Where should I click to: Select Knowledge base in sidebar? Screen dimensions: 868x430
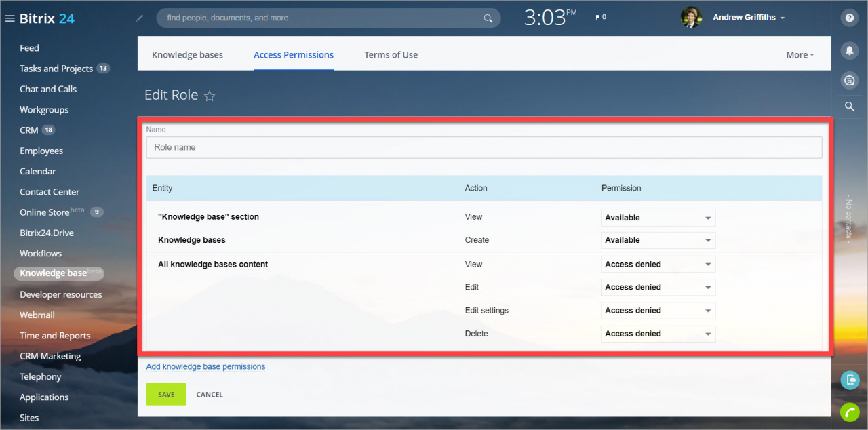point(58,273)
